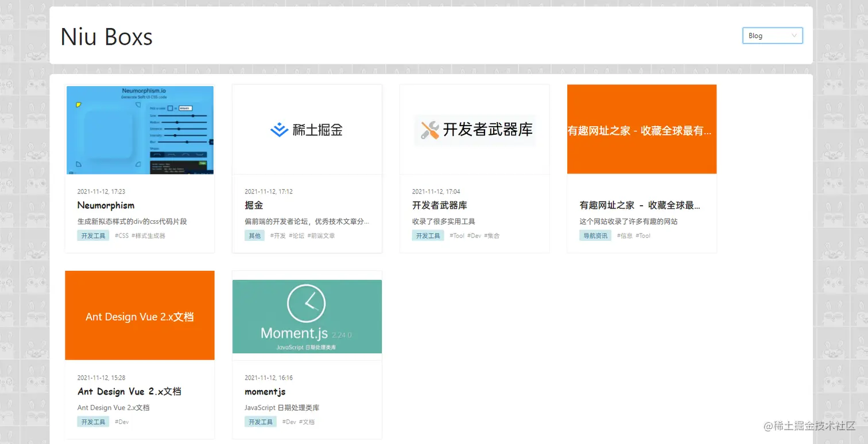Click the #CSS hashtag
This screenshot has height=444, width=868.
[x=122, y=236]
